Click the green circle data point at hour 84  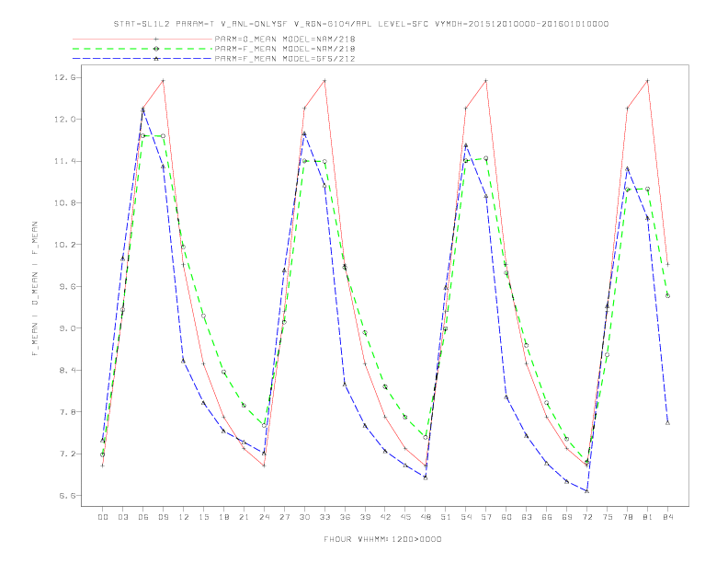[667, 296]
